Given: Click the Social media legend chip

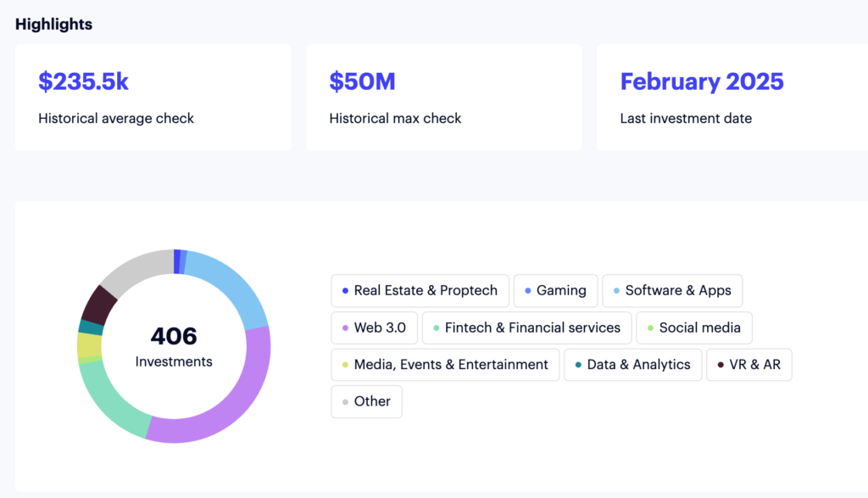Looking at the screenshot, I should [693, 327].
